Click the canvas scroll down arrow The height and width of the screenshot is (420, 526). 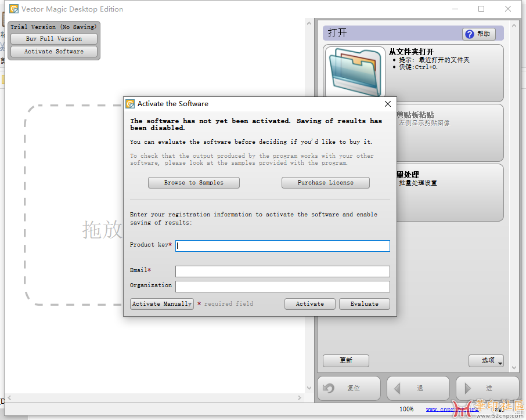click(309, 388)
